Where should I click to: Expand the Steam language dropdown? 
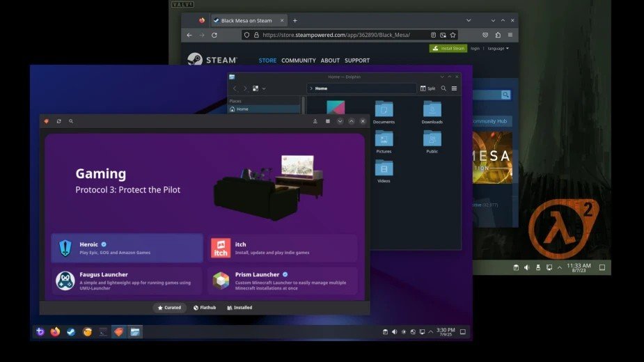[x=498, y=48]
